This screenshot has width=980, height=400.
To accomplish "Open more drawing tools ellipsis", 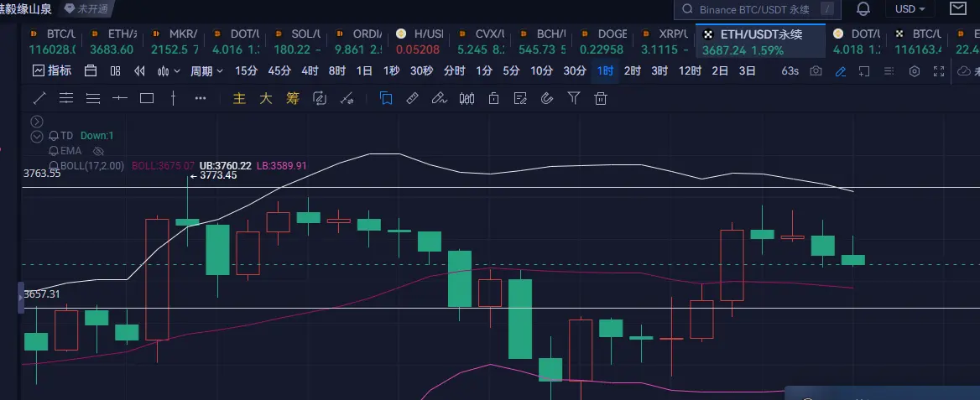I will pos(200,98).
